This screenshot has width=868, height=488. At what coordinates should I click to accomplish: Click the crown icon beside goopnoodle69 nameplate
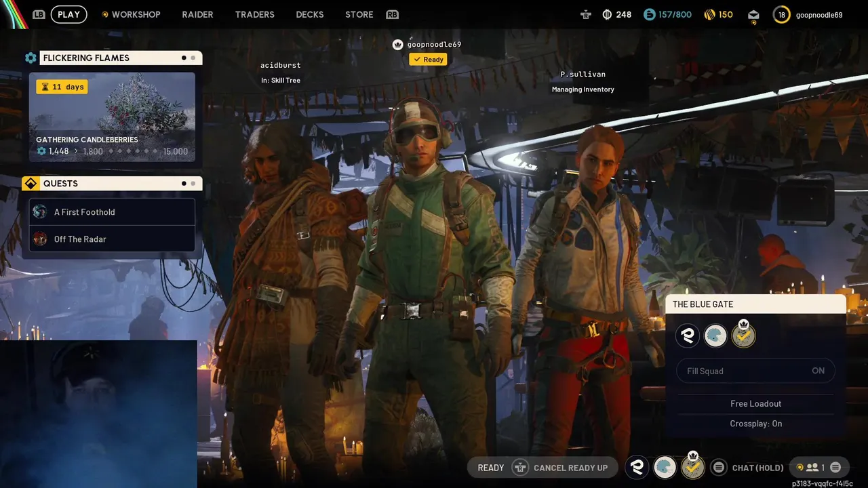398,45
